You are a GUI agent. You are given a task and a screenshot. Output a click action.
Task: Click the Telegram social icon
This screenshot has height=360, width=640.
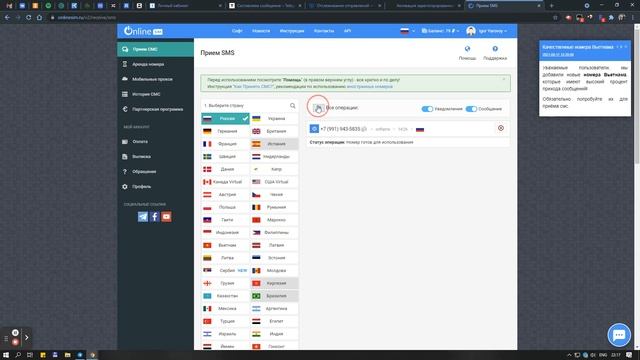pyautogui.click(x=143, y=217)
